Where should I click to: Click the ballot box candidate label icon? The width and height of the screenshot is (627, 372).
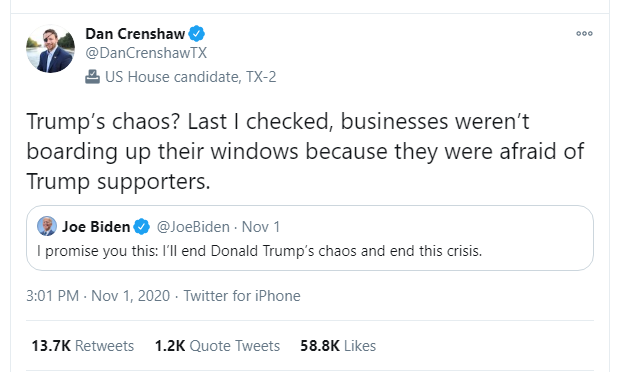pyautogui.click(x=92, y=76)
